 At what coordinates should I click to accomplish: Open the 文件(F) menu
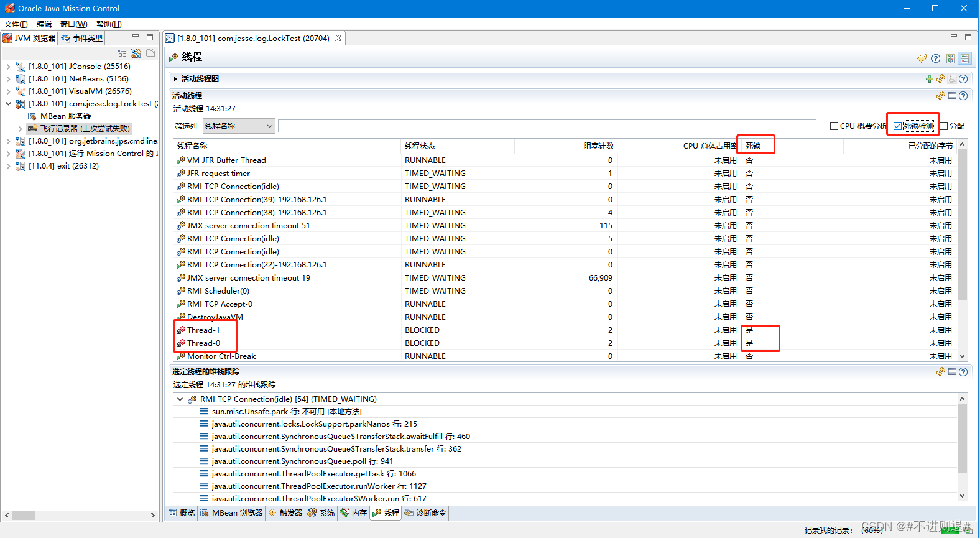tap(16, 24)
